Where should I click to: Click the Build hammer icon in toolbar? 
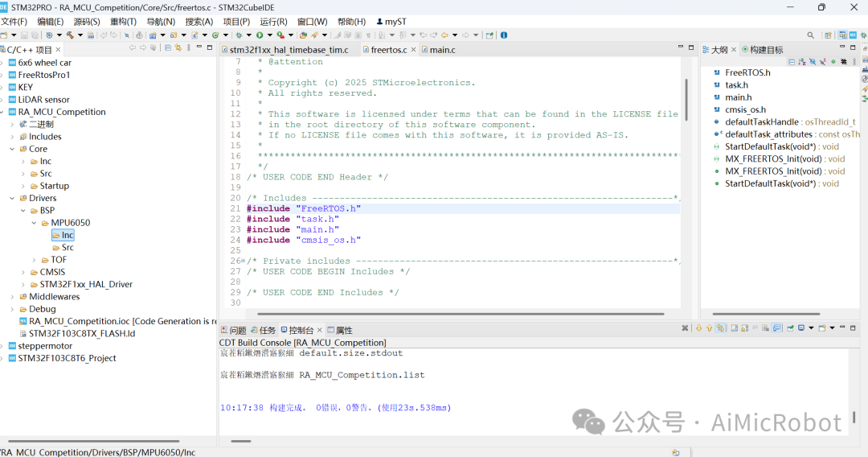point(70,35)
